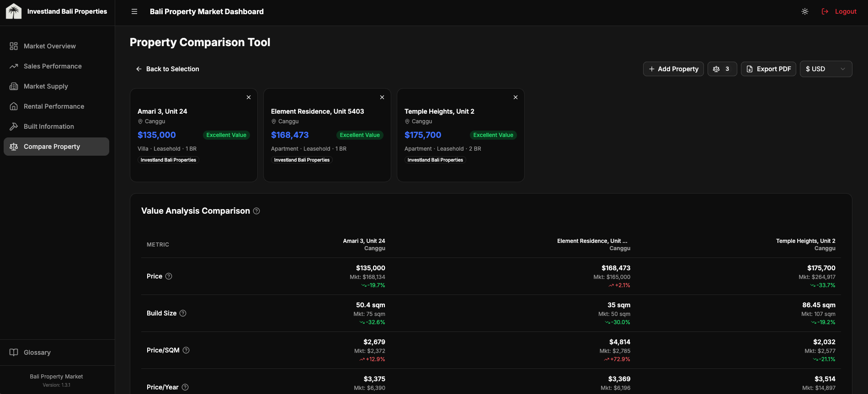Click Back to Selection link
Screen dimensions: 868x394
pyautogui.click(x=167, y=69)
